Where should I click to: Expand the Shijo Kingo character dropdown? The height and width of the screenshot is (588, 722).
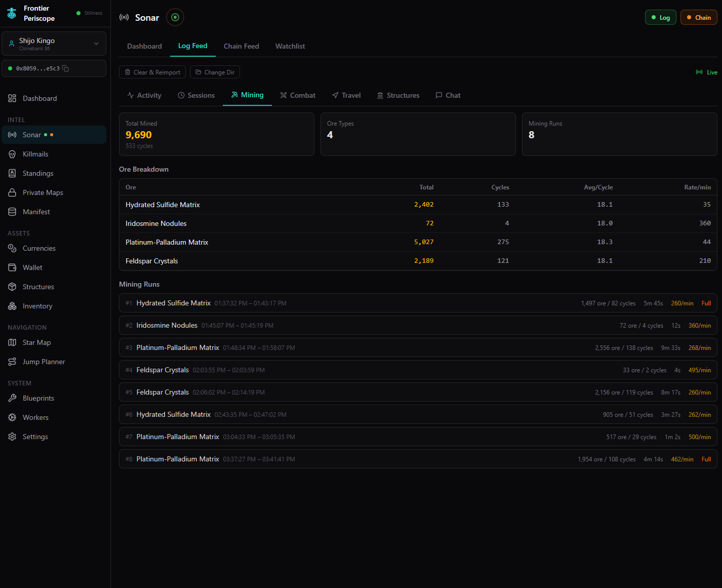coord(54,44)
